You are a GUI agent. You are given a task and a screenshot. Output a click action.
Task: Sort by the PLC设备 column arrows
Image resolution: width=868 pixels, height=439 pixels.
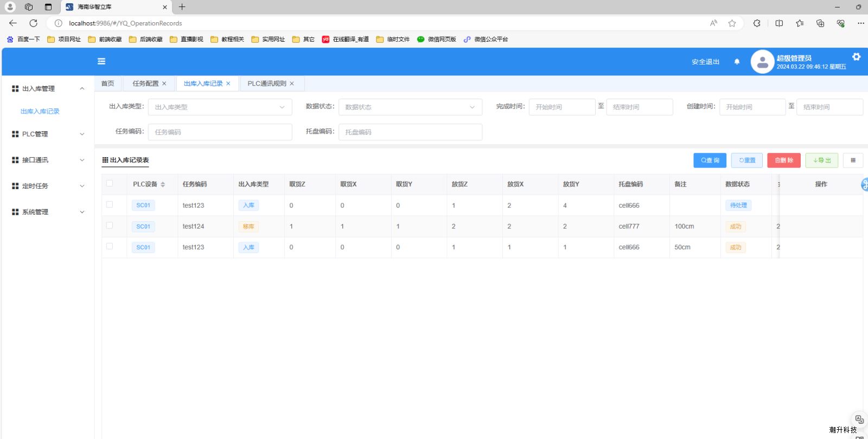[x=163, y=184]
